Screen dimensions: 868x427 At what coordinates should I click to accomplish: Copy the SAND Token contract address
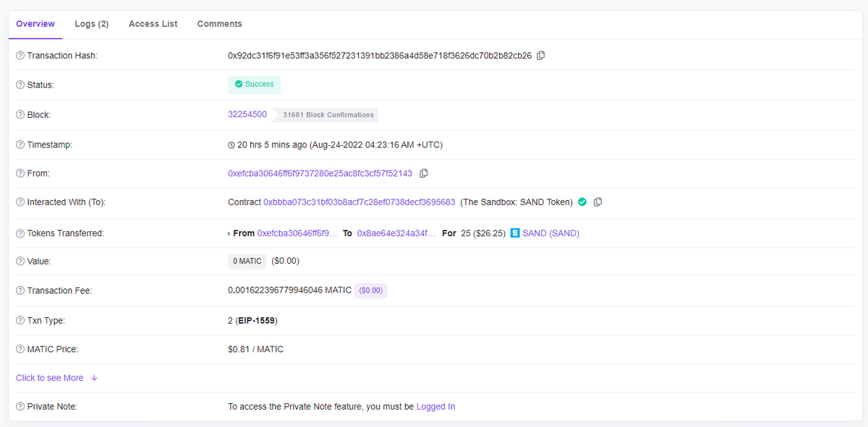pyautogui.click(x=597, y=202)
